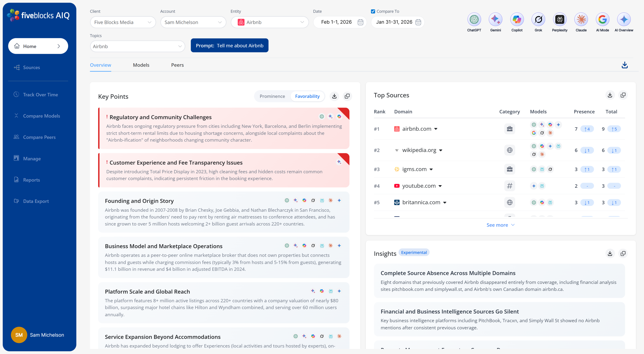This screenshot has width=644, height=354.
Task: Open calendar for Feb 1-1 date
Action: coord(360,22)
